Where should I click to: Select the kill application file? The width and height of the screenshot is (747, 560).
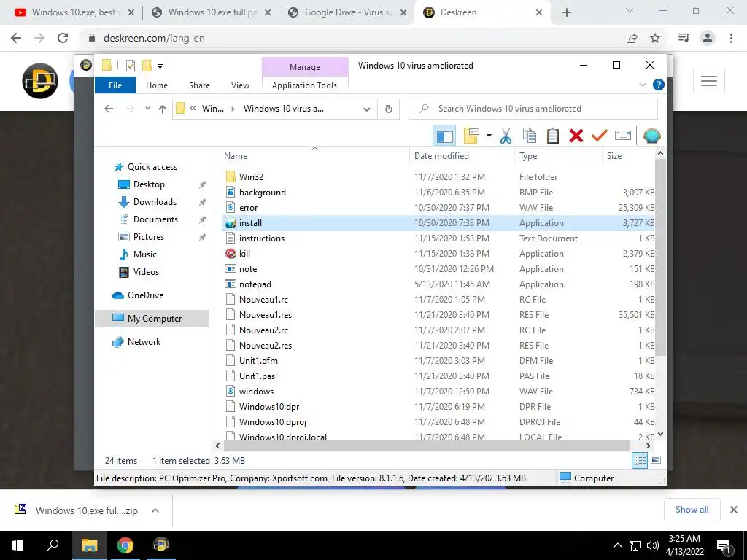pyautogui.click(x=244, y=253)
